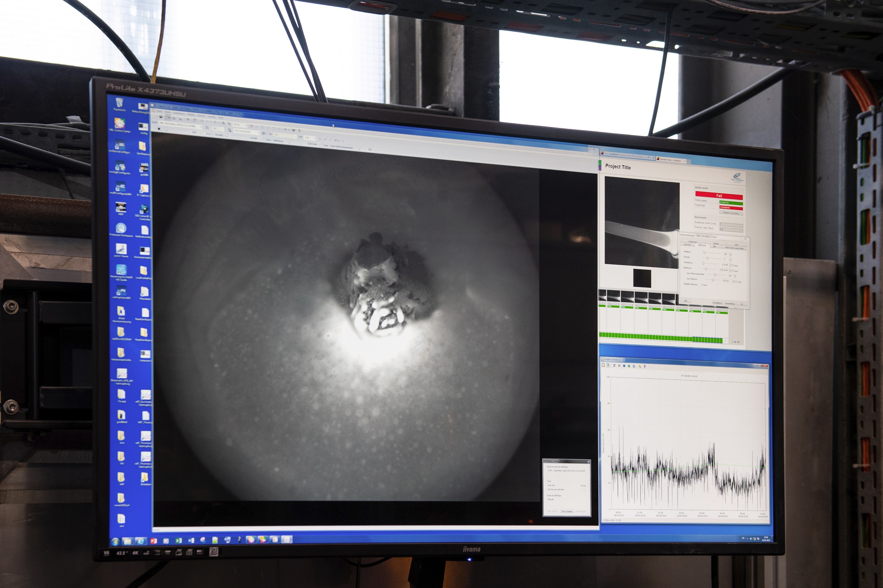Image resolution: width=883 pixels, height=588 pixels.
Task: Open Excel from the taskbar
Action: pos(179,541)
